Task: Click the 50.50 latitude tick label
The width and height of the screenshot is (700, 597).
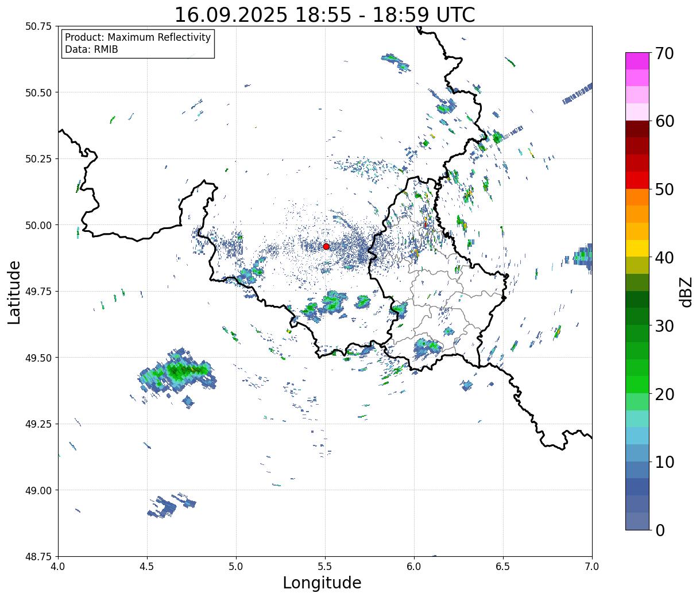Action: [x=38, y=92]
